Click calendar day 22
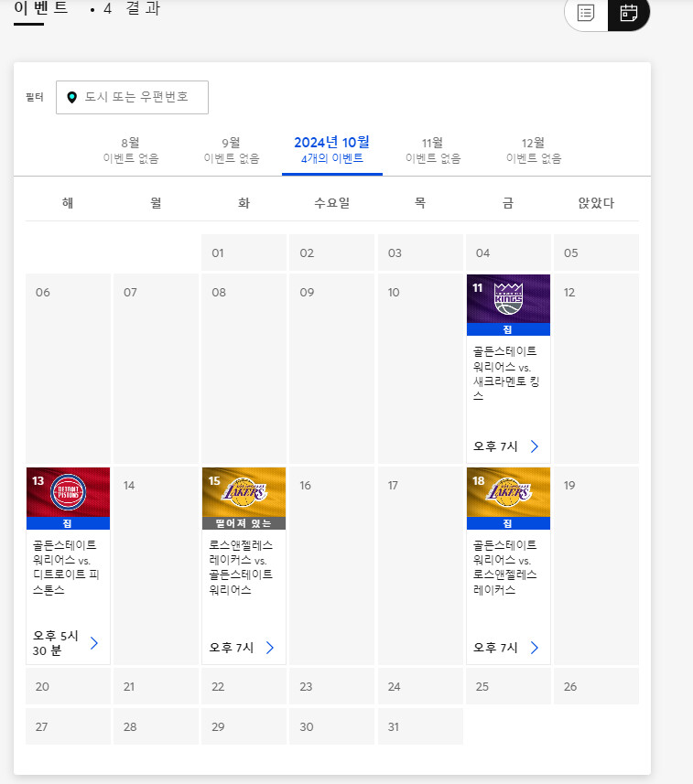 [244, 686]
